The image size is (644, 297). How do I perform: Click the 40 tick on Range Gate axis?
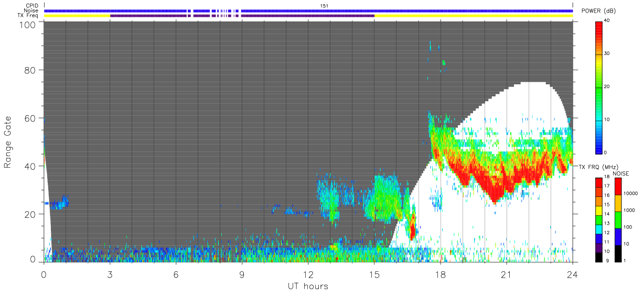[30, 166]
